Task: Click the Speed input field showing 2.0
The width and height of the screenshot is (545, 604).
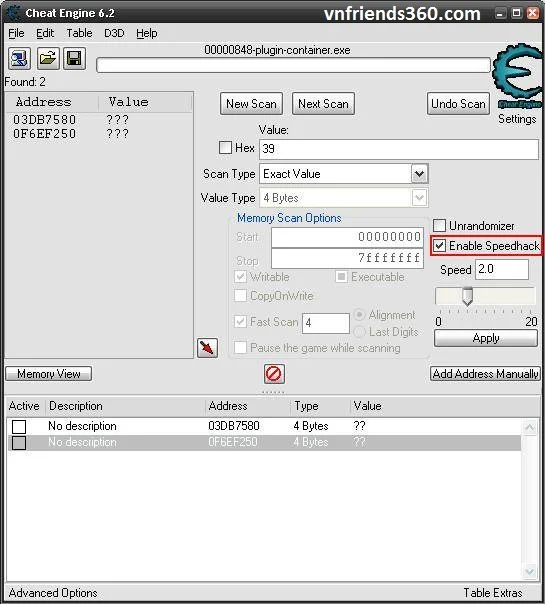Action: pos(502,269)
